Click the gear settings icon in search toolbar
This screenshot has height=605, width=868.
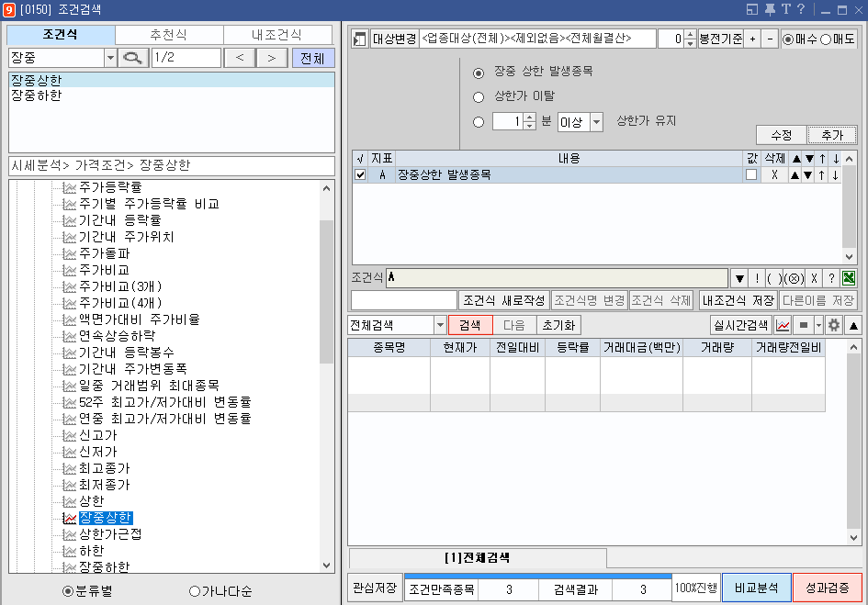834,324
